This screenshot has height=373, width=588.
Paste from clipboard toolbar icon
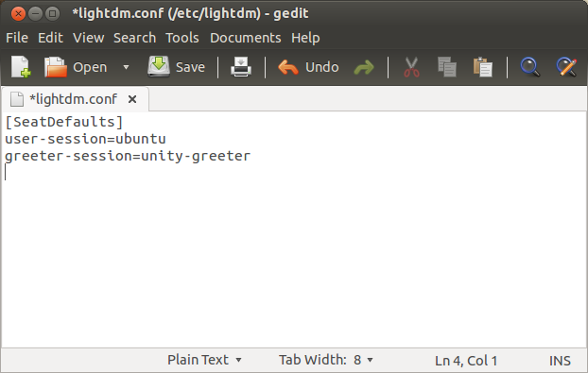pyautogui.click(x=483, y=67)
